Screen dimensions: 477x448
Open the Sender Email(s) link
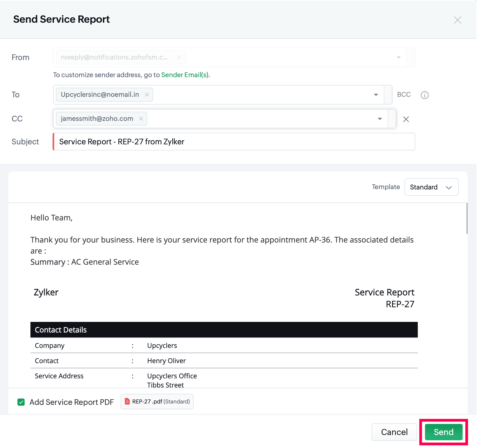[x=185, y=75]
